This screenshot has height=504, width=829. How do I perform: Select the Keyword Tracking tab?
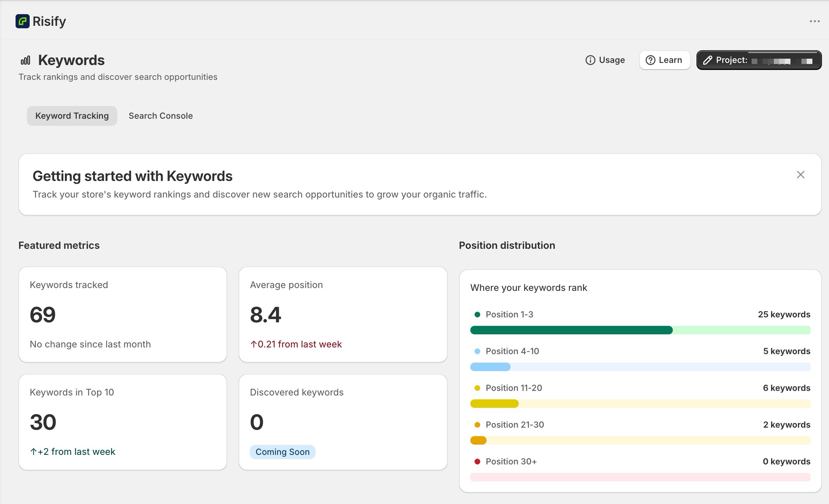pos(72,116)
